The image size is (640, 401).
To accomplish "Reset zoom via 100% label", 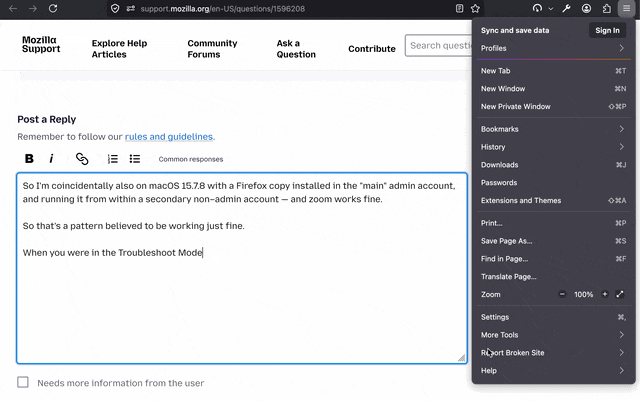I will pyautogui.click(x=583, y=294).
